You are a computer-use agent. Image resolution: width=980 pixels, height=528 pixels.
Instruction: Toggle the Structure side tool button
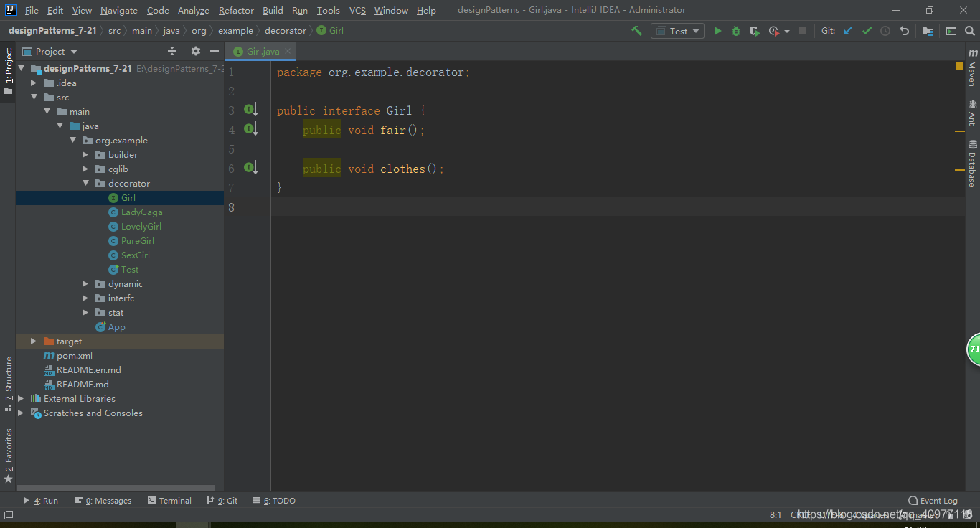8,383
